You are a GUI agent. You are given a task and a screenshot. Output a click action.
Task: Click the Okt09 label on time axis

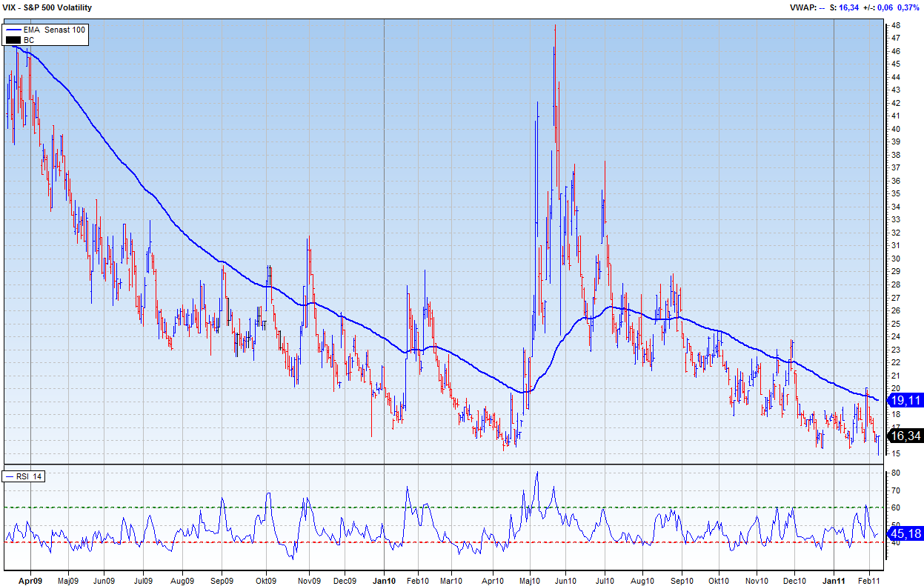pos(265,581)
